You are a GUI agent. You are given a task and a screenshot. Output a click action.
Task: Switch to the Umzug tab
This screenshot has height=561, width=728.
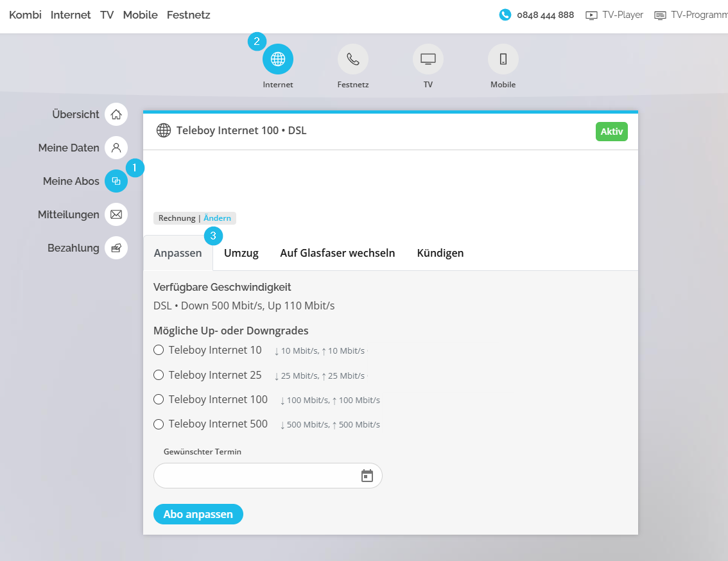pyautogui.click(x=241, y=253)
